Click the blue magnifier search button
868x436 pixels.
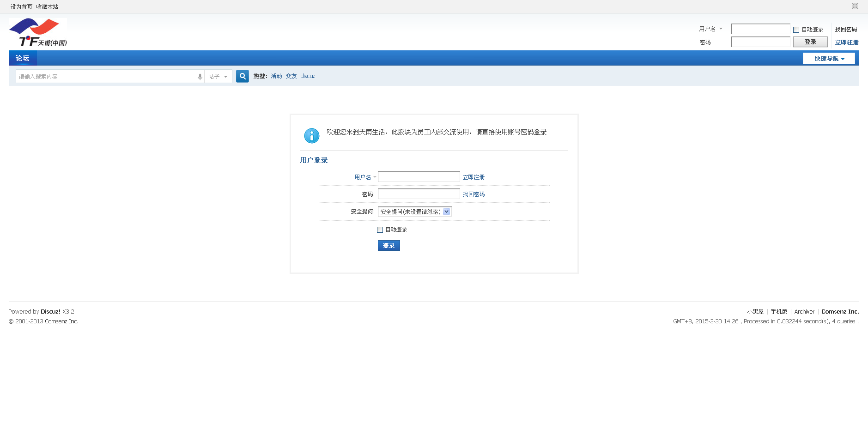click(242, 76)
